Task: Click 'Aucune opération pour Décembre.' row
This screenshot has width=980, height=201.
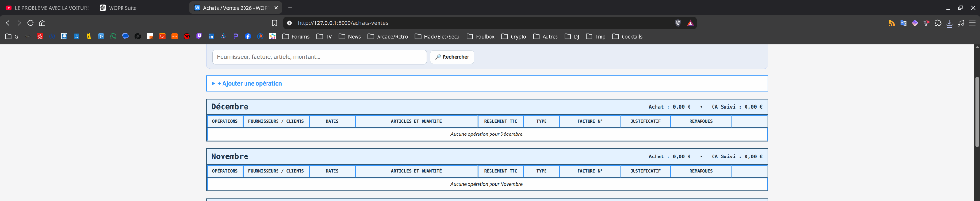Action: click(487, 134)
